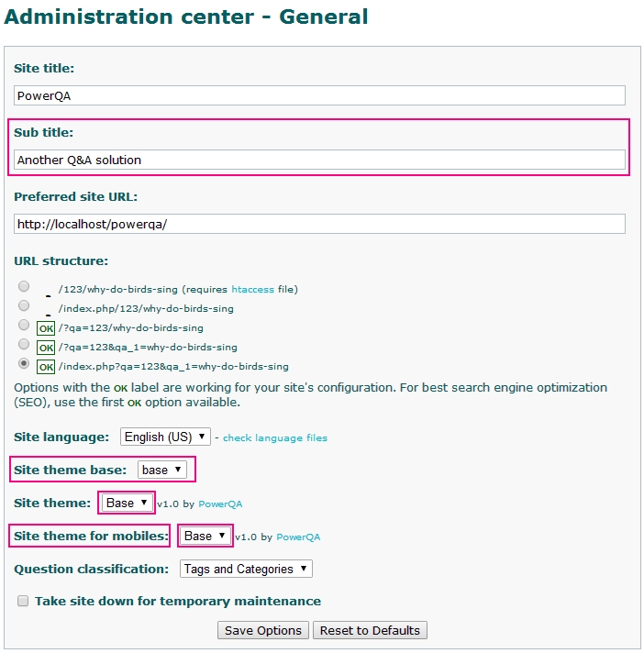Image resolution: width=644 pixels, height=653 pixels.
Task: Select the /123/why-do-birds-sing URL structure radio
Action: 24,287
